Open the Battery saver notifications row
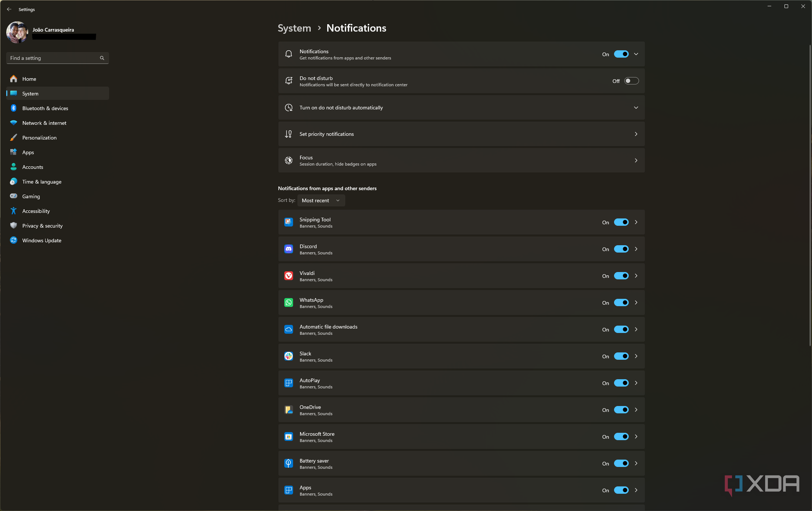Image resolution: width=812 pixels, height=511 pixels. tap(461, 463)
